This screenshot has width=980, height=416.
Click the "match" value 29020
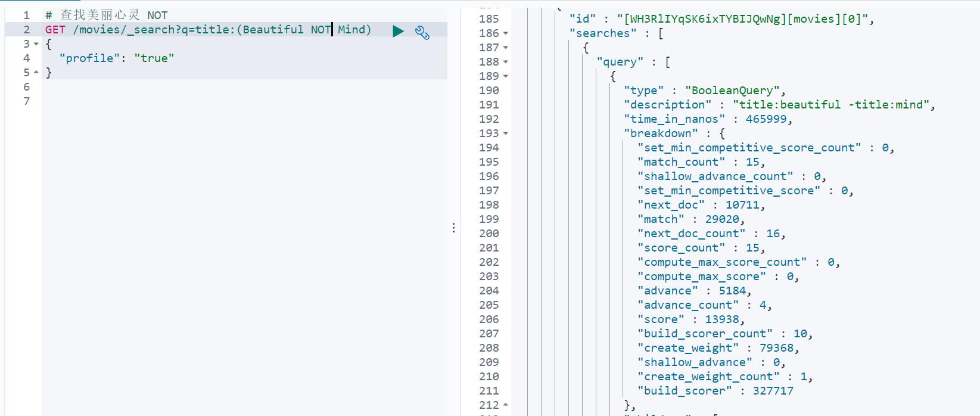722,219
